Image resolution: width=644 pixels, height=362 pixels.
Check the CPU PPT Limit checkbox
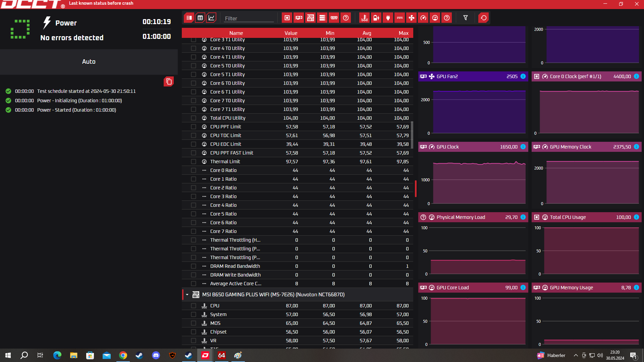point(194,127)
